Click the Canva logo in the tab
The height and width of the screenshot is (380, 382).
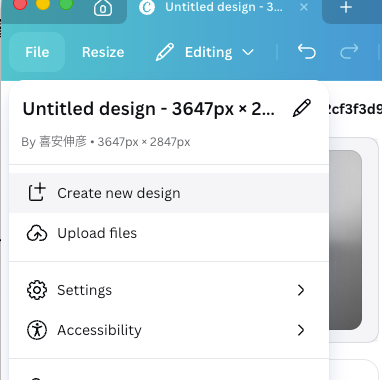click(x=147, y=7)
